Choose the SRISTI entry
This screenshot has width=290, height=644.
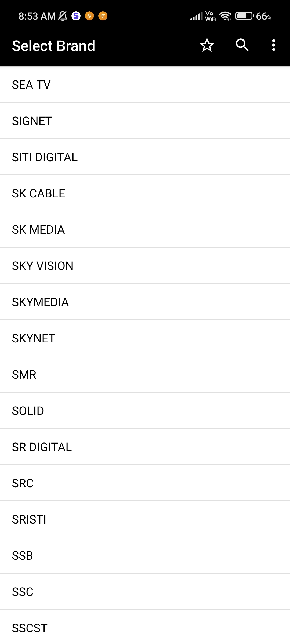145,519
